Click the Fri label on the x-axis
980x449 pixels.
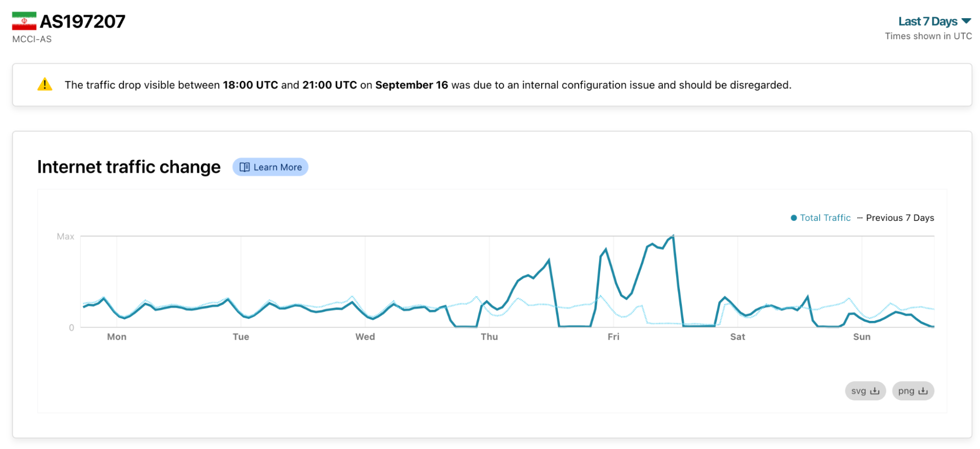pyautogui.click(x=613, y=337)
